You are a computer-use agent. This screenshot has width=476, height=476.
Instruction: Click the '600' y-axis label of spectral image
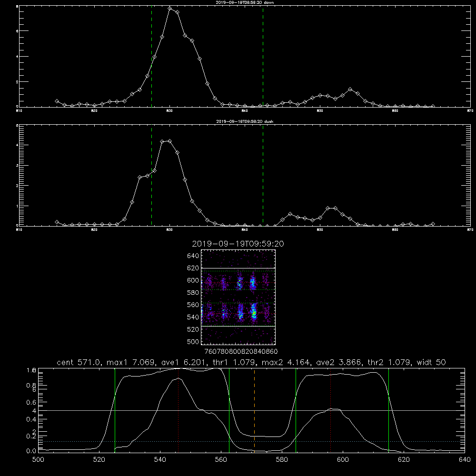point(193,280)
